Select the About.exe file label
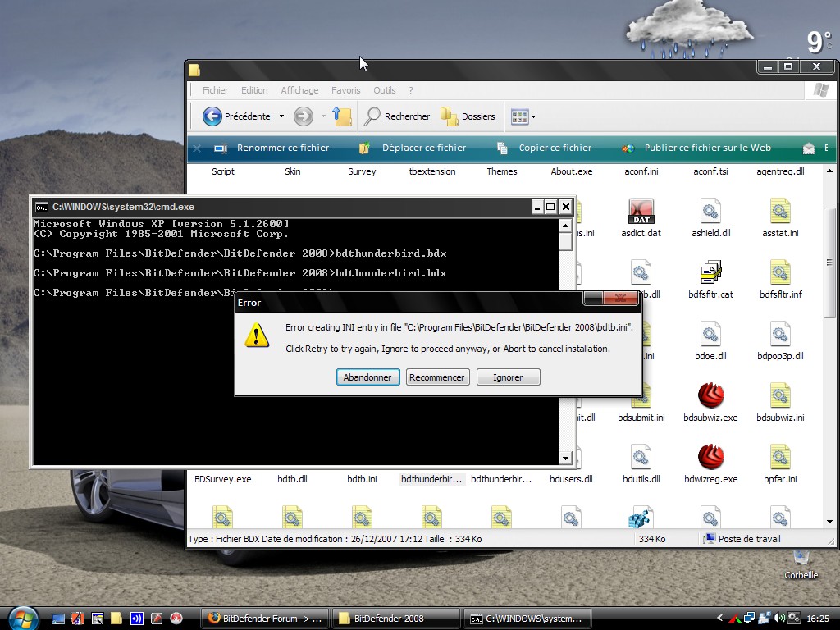The width and height of the screenshot is (840, 630). coord(571,171)
